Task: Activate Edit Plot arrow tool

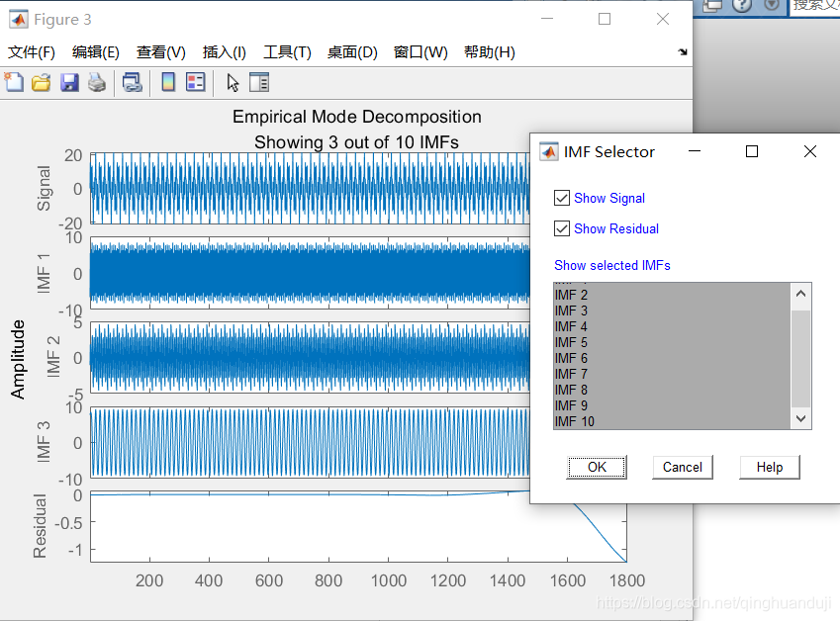Action: pyautogui.click(x=231, y=82)
